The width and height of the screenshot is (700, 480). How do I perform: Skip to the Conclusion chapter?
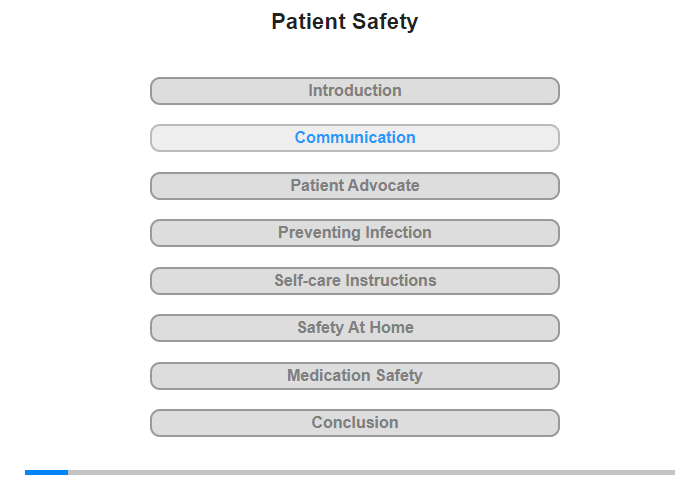[354, 423]
